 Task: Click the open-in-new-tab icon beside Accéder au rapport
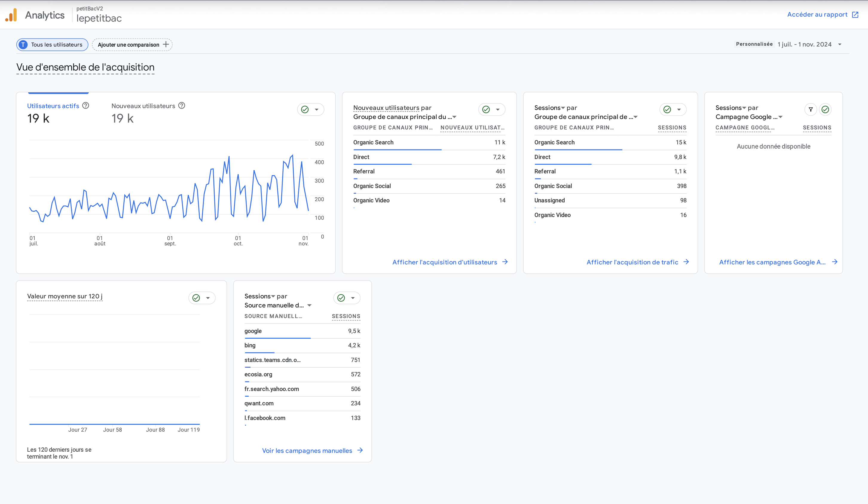pyautogui.click(x=855, y=14)
